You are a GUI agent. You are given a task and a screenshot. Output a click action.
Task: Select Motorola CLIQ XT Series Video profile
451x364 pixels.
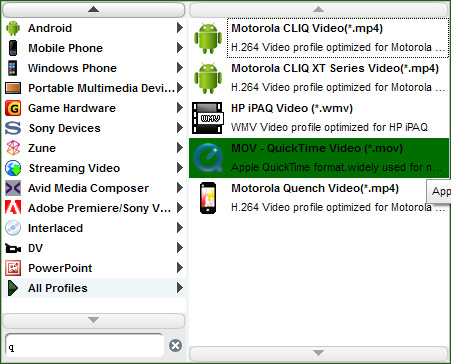[319, 78]
